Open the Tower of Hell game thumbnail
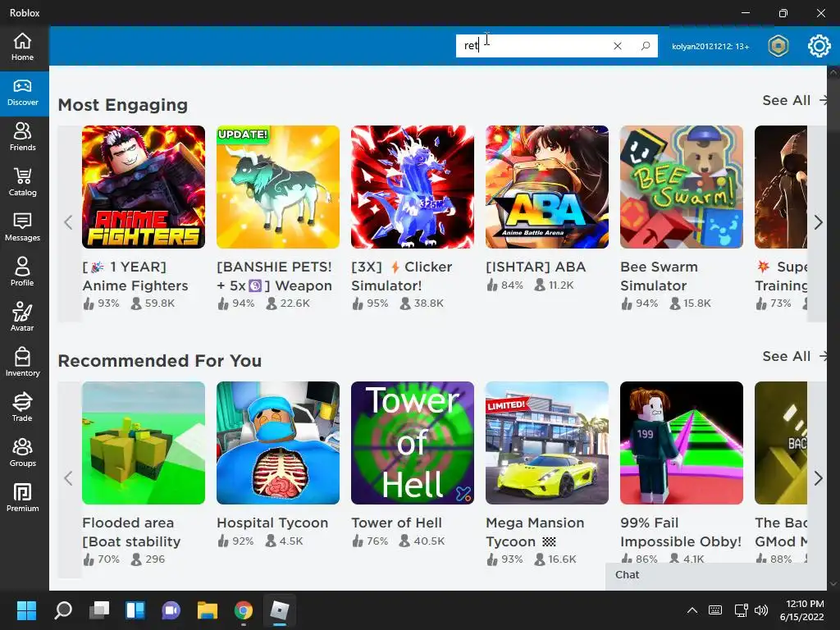The height and width of the screenshot is (630, 840). tap(413, 443)
